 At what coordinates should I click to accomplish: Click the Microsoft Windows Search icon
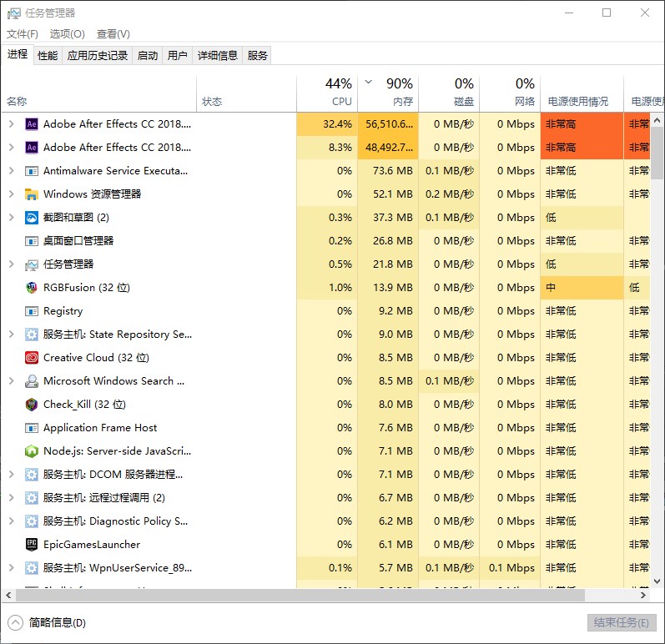[x=32, y=381]
